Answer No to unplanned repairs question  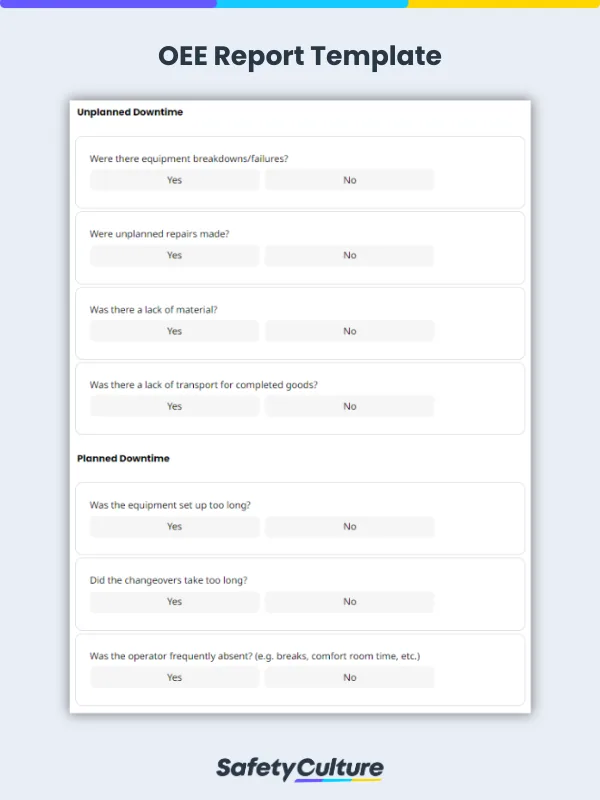pyautogui.click(x=349, y=255)
